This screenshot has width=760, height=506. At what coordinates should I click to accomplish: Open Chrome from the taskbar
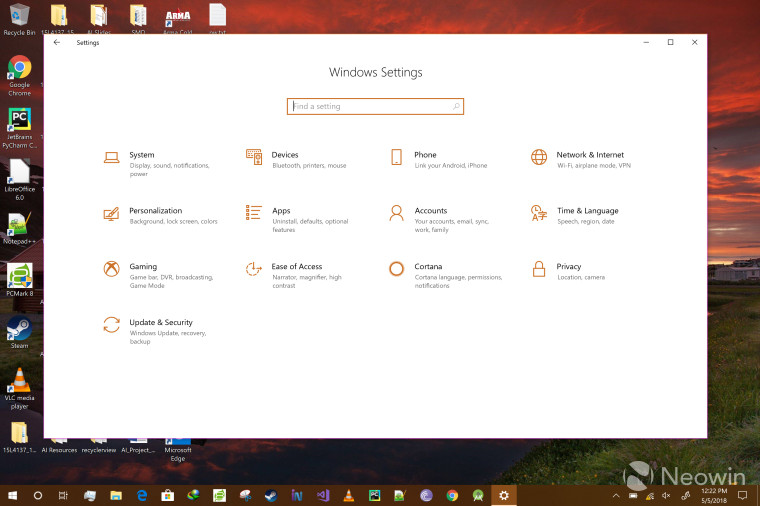tap(452, 495)
